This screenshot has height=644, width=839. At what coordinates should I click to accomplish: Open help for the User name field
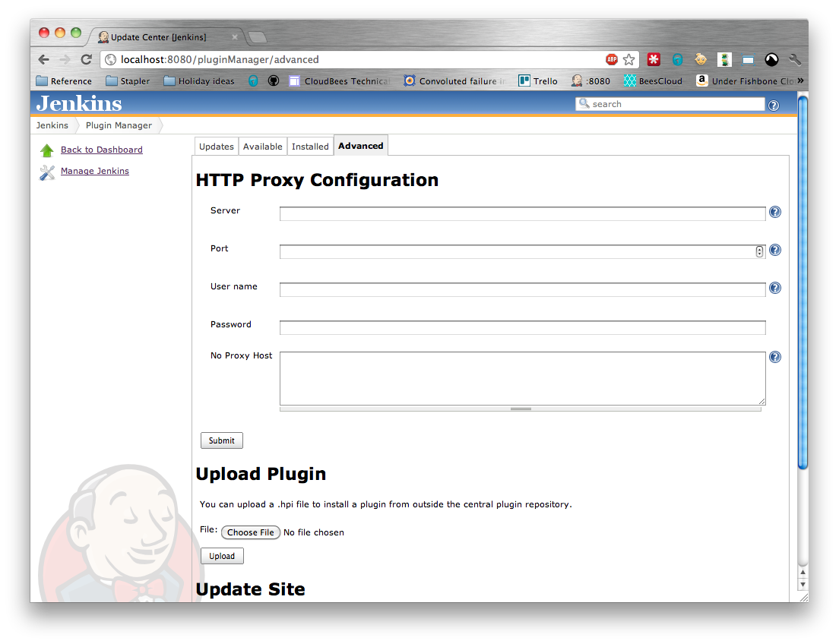click(775, 289)
